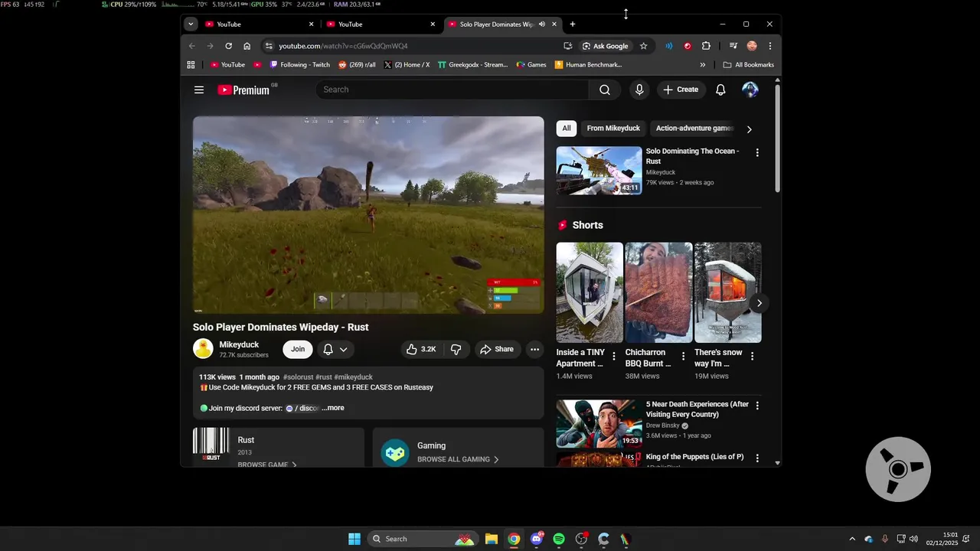
Task: Open the Chrome apps grid shortcut
Action: 191,65
